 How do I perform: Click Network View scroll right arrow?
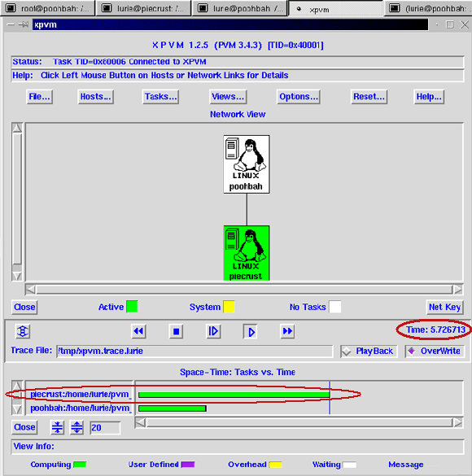[x=458, y=290]
